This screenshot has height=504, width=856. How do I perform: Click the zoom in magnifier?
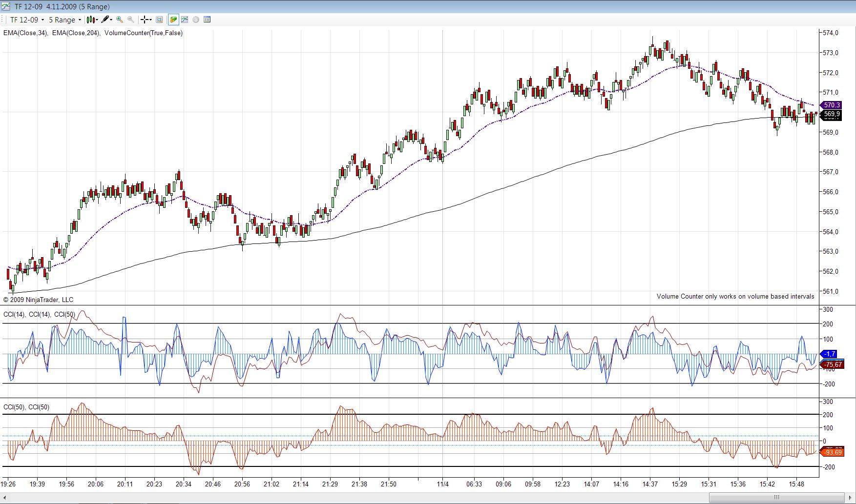click(x=120, y=20)
